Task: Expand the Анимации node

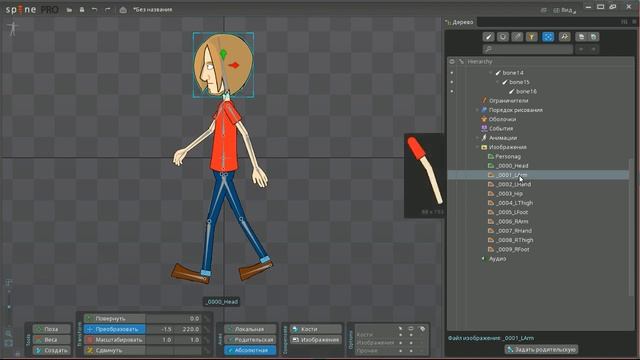Action: point(477,138)
